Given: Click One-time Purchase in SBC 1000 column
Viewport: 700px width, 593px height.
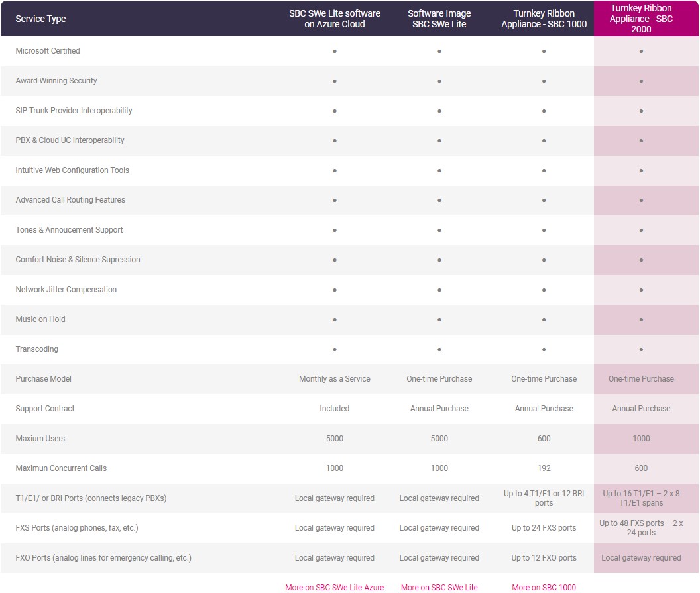Looking at the screenshot, I should (544, 379).
